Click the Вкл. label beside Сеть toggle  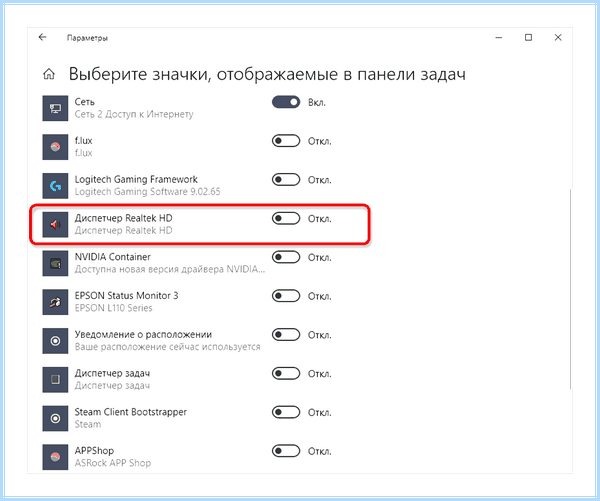click(317, 103)
